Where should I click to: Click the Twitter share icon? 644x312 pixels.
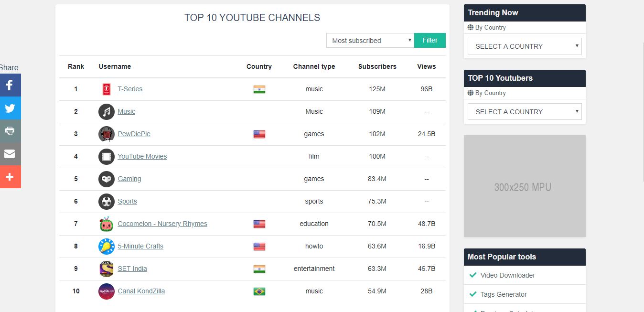(x=10, y=108)
